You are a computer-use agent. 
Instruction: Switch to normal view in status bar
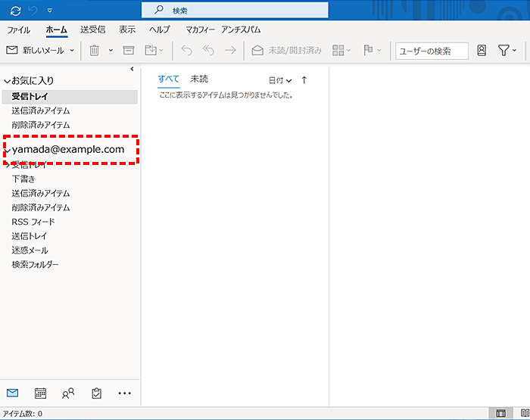500,413
